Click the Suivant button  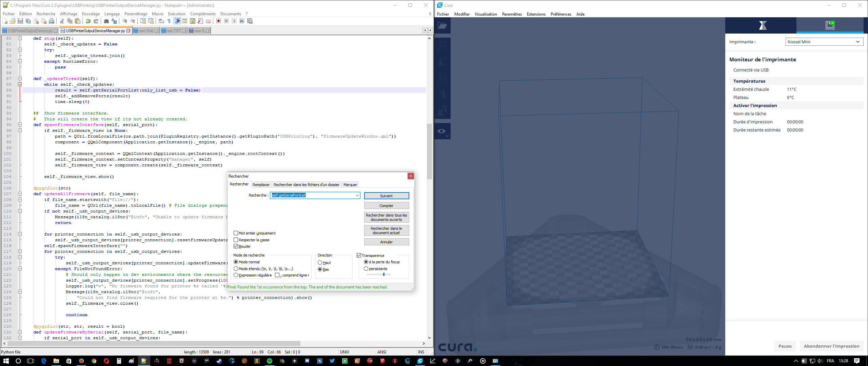386,196
